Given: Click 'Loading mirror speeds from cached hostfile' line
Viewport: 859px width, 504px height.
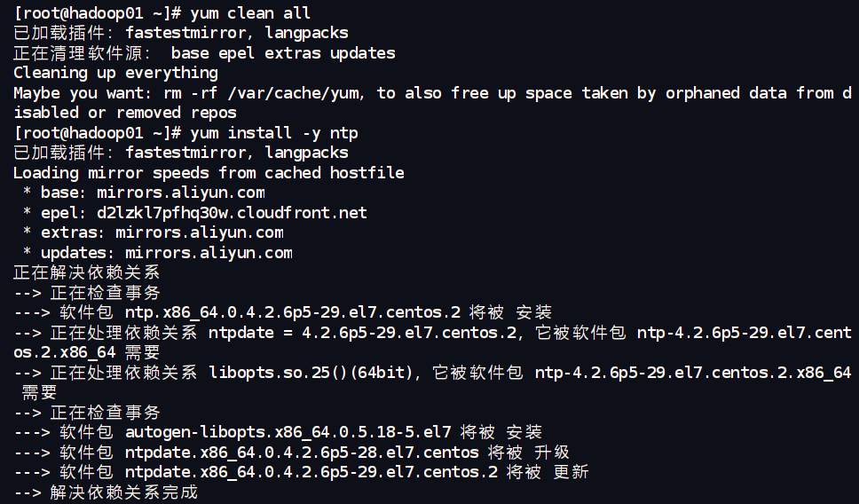Looking at the screenshot, I should tap(209, 173).
